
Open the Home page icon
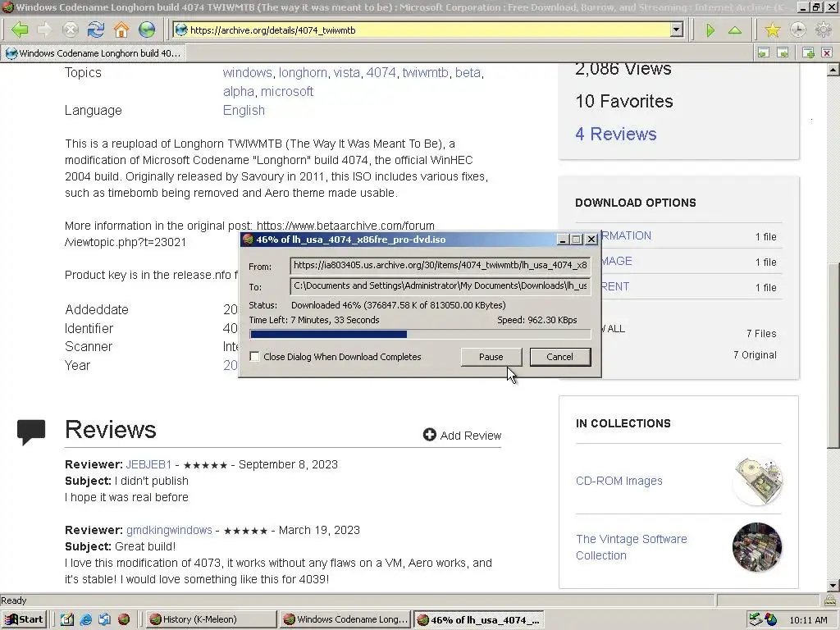(x=121, y=30)
